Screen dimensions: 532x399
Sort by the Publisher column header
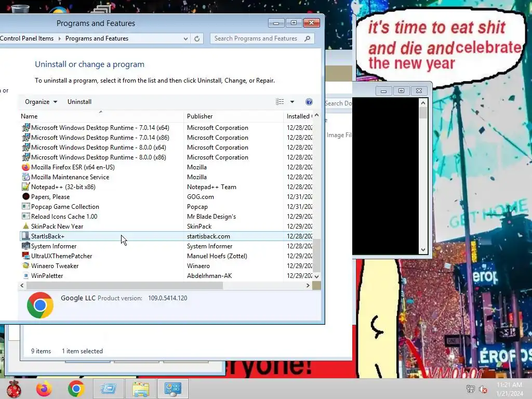tap(233, 116)
